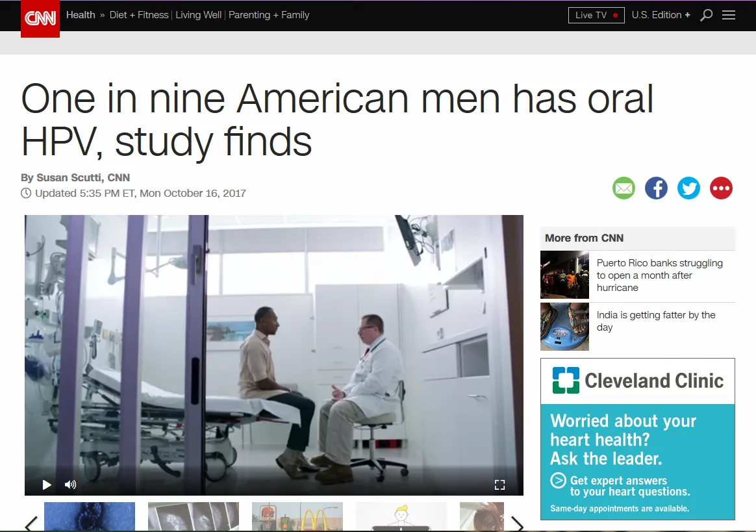Click the clock icon beside the update time

click(26, 194)
